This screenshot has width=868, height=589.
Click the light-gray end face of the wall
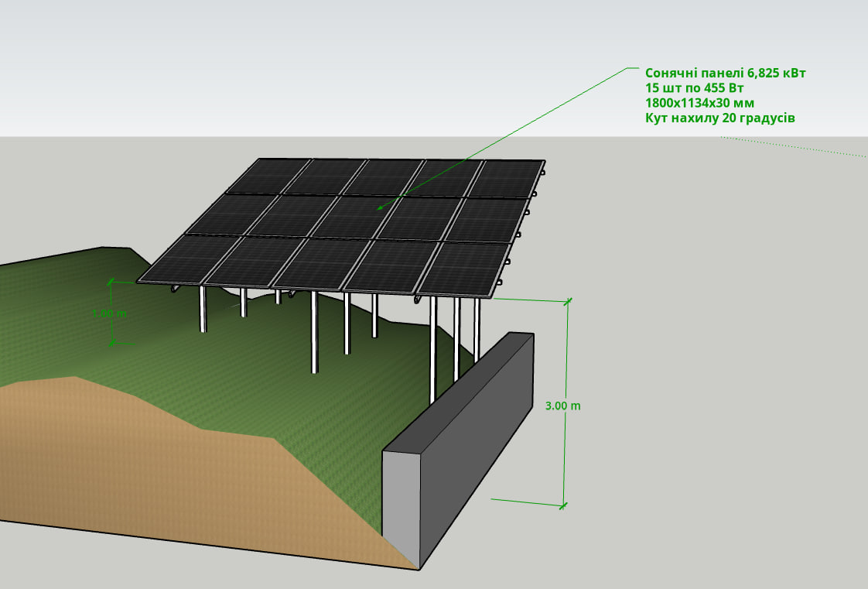[x=401, y=503]
